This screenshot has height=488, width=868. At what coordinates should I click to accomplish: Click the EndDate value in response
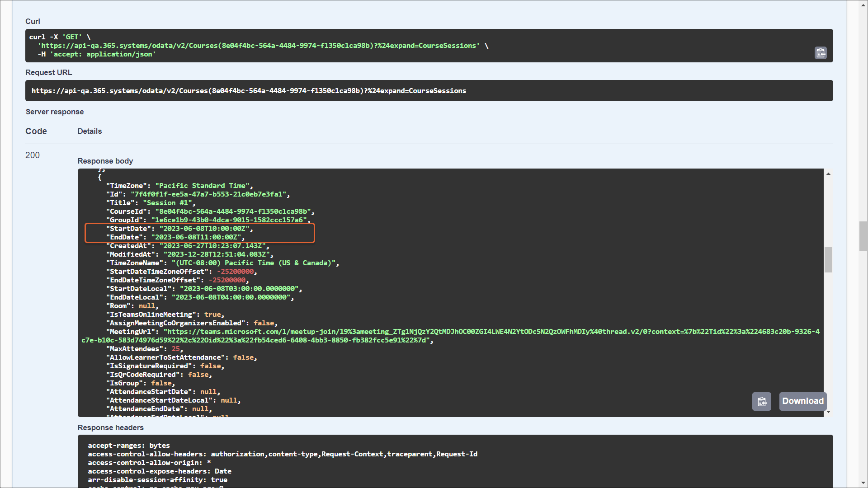196,237
